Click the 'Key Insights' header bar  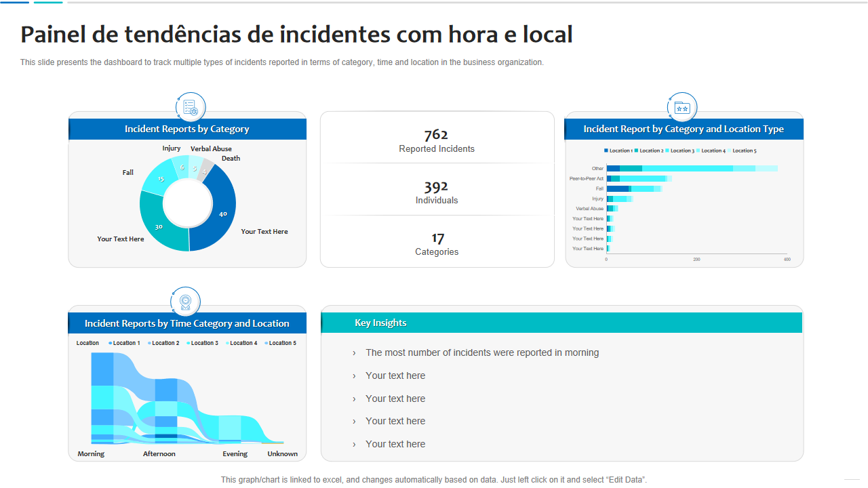(x=561, y=323)
